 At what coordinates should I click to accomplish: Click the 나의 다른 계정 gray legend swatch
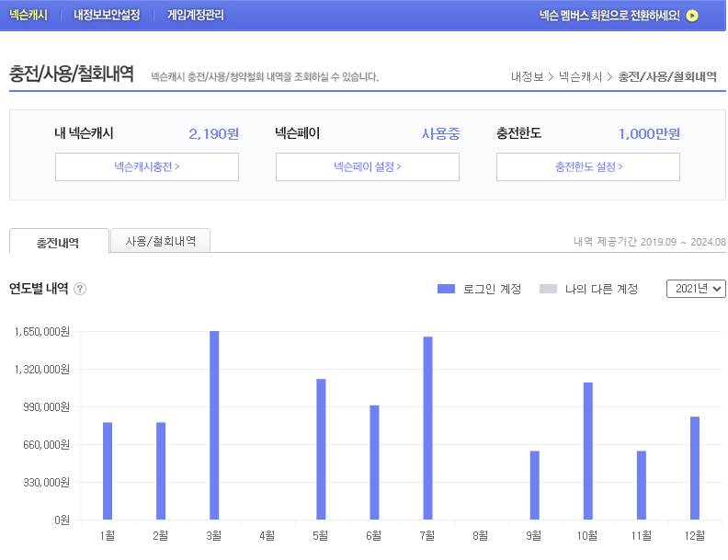548,289
